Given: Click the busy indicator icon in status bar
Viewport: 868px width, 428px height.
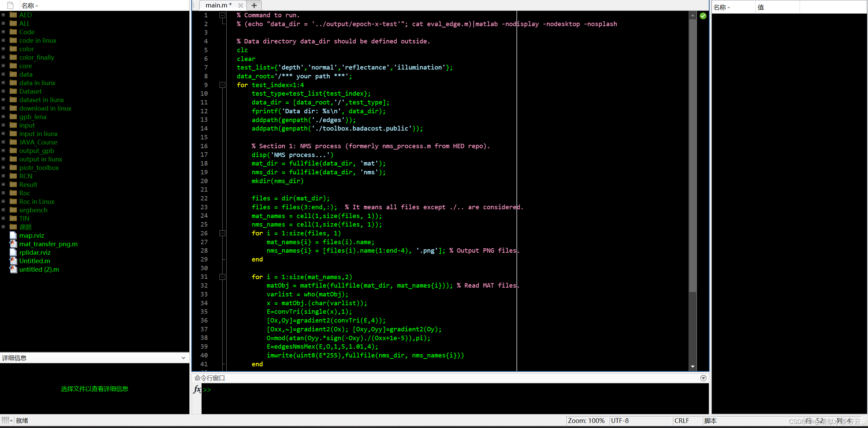Looking at the screenshot, I should pyautogui.click(x=5, y=421).
